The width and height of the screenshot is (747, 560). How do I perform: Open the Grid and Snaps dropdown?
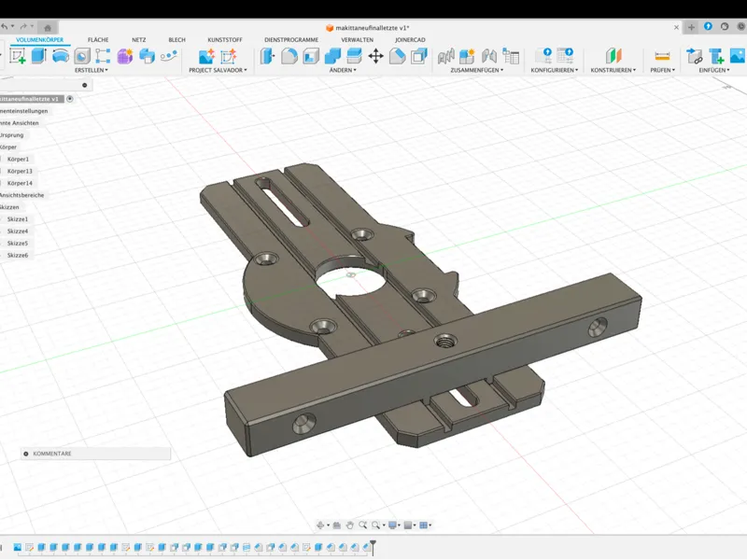tap(410, 525)
